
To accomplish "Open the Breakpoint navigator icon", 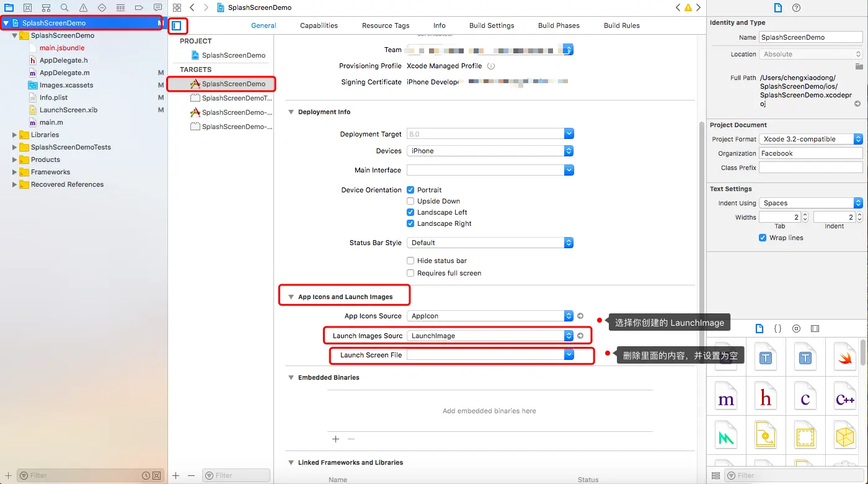I will click(x=139, y=7).
